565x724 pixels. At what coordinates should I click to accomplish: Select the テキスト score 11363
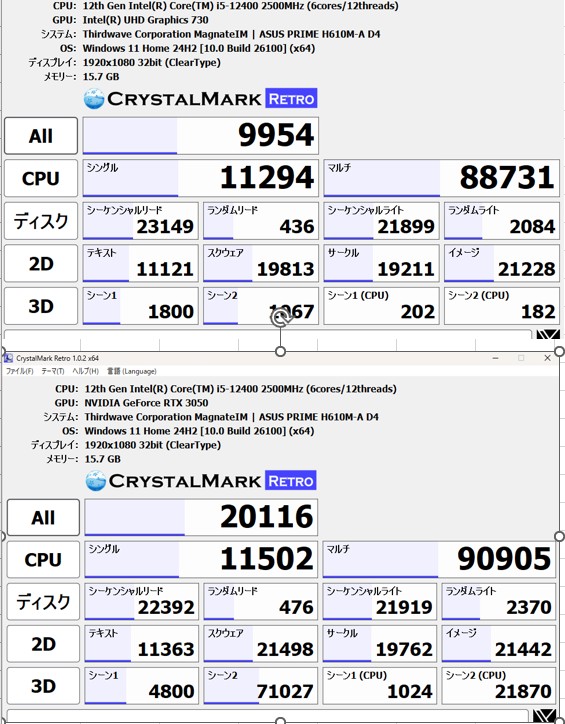point(142,644)
